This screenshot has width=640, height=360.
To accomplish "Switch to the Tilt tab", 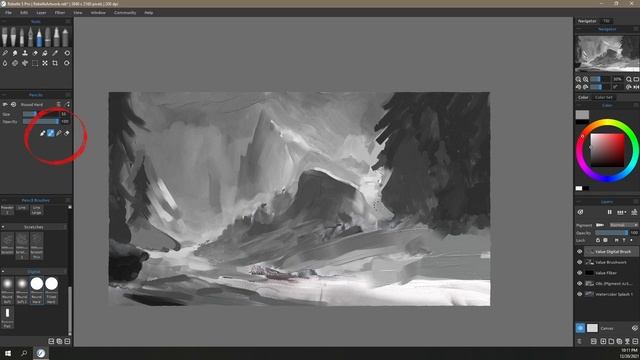I will tap(607, 21).
